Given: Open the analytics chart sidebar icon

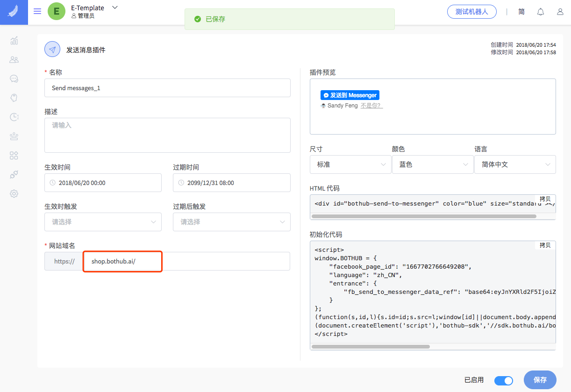Looking at the screenshot, I should (x=14, y=41).
